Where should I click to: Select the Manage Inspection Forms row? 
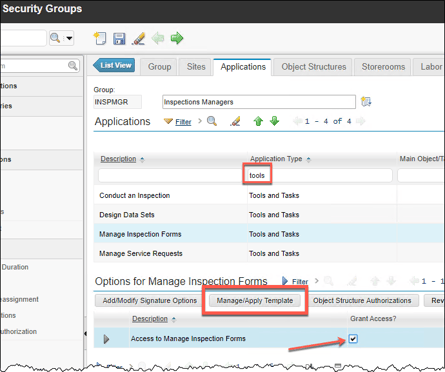(x=269, y=234)
